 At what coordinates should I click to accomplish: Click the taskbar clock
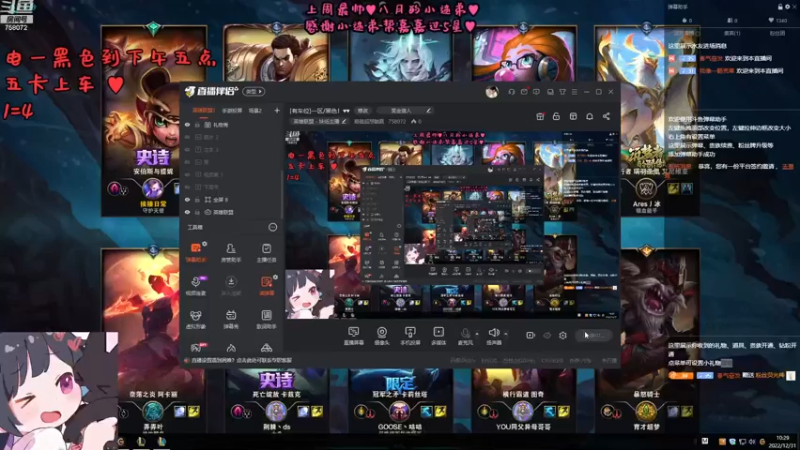[782, 442]
